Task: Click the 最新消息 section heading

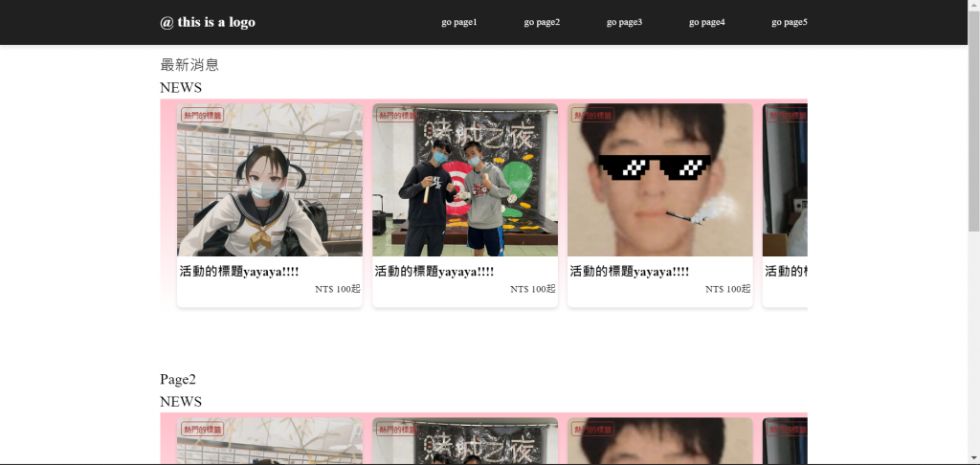Action: 189,65
